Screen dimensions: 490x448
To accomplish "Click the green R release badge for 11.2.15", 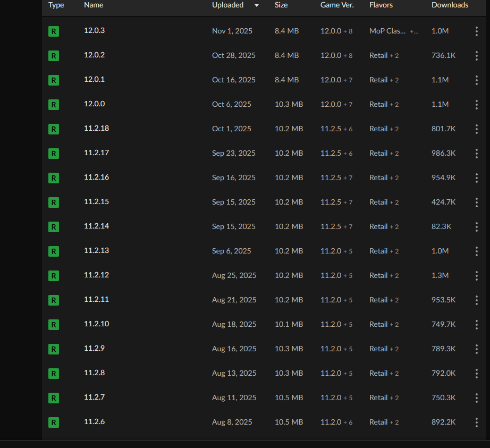I will coord(54,202).
